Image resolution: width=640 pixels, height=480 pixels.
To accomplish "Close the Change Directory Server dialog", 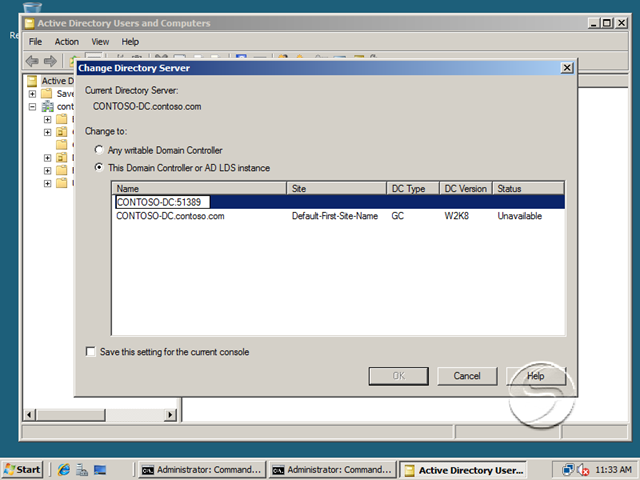I will pos(567,68).
